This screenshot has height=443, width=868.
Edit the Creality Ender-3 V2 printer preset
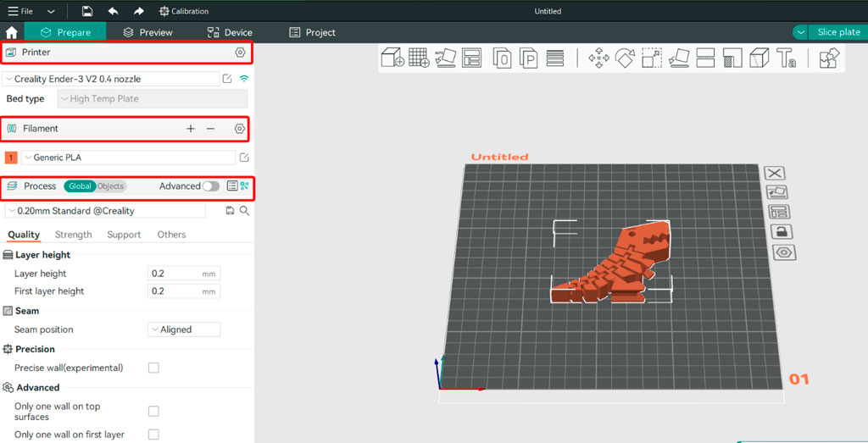(227, 79)
